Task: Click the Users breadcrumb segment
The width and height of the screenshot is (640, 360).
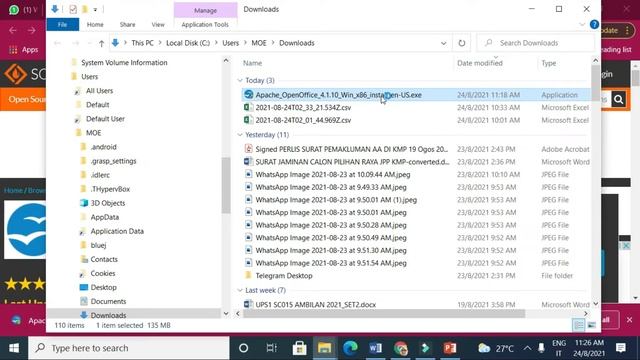Action: point(231,43)
